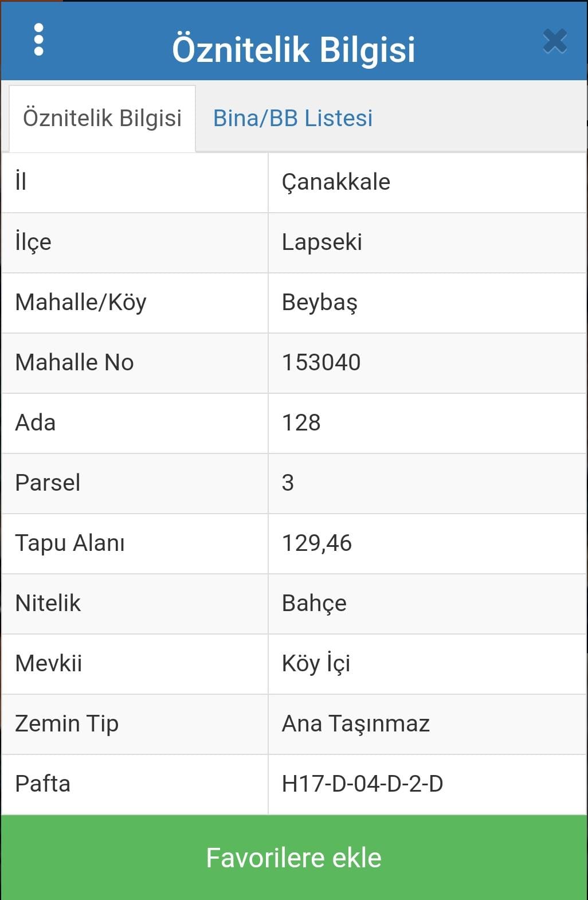Viewport: 588px width, 900px height.
Task: Click the Zemin Tip value Ana Taşınmaz
Action: tap(355, 724)
